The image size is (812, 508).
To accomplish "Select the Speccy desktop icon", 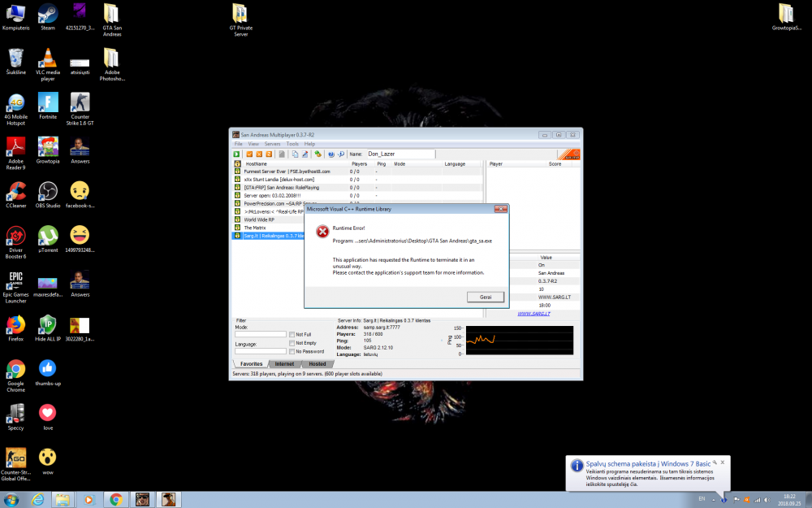I will (16, 417).
